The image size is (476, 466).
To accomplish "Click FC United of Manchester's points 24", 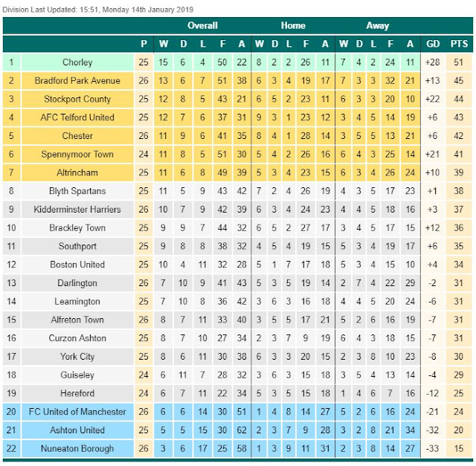I will coord(458,412).
